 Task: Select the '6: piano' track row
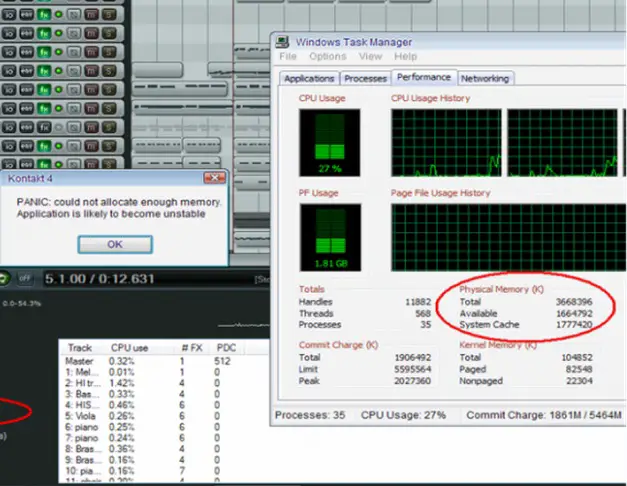click(x=164, y=427)
